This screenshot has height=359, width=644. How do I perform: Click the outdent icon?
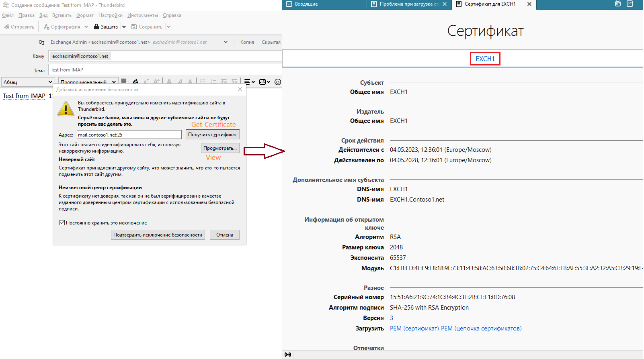tap(224, 82)
